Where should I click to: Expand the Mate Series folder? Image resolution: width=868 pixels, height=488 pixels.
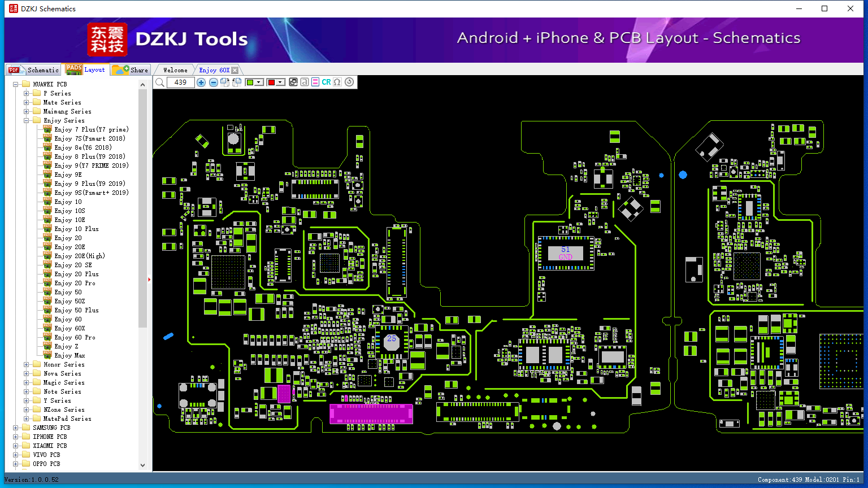[26, 102]
